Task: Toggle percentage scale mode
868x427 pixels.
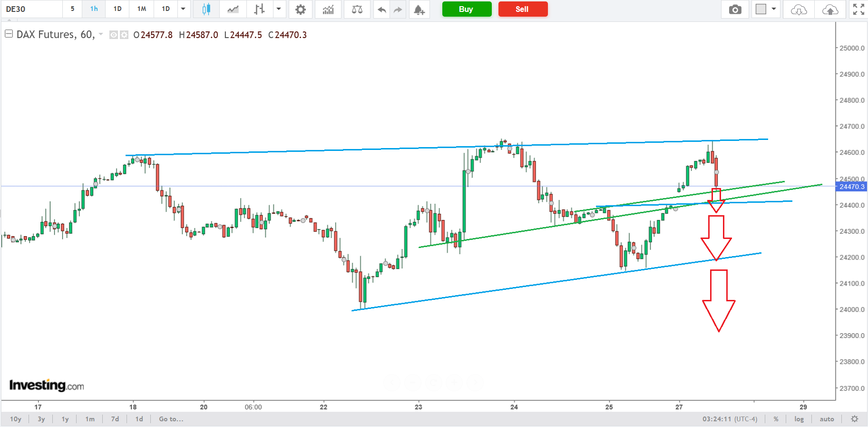Action: pyautogui.click(x=776, y=419)
